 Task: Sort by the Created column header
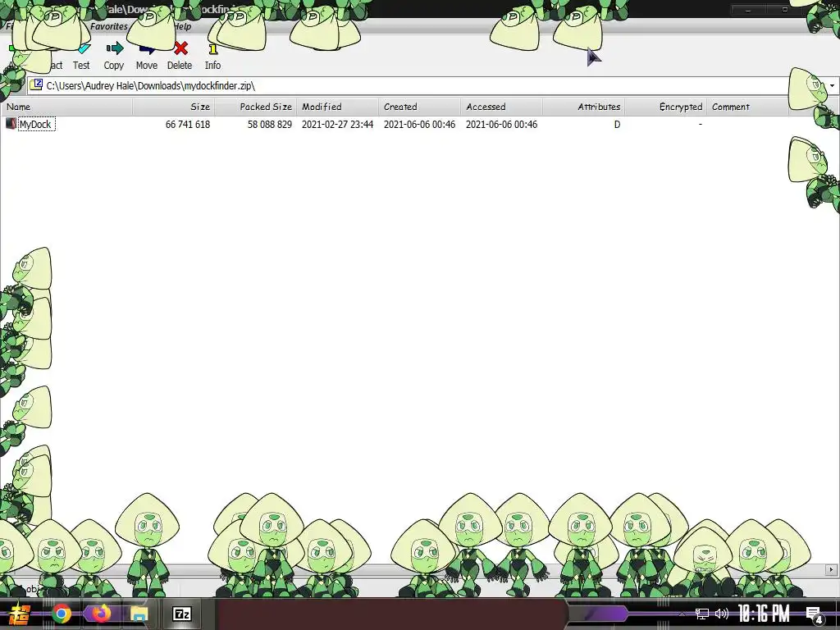click(419, 107)
